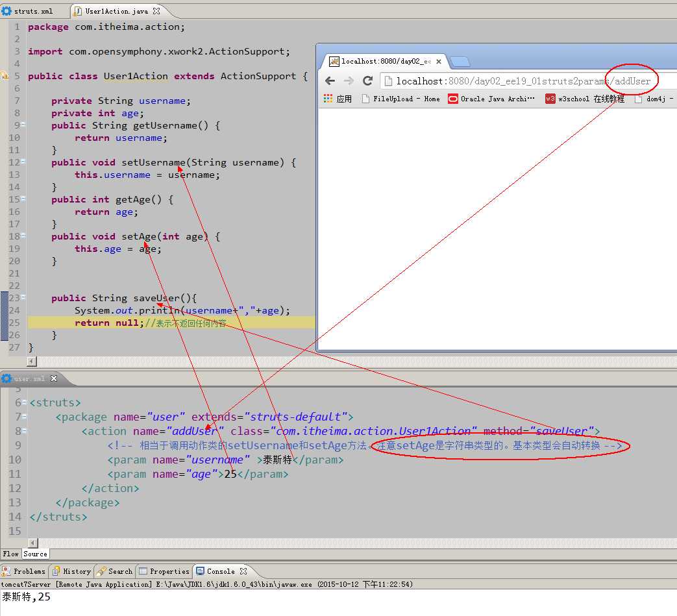Image resolution: width=677 pixels, height=616 pixels.
Task: Close the user.xml editor tab
Action: [54, 378]
